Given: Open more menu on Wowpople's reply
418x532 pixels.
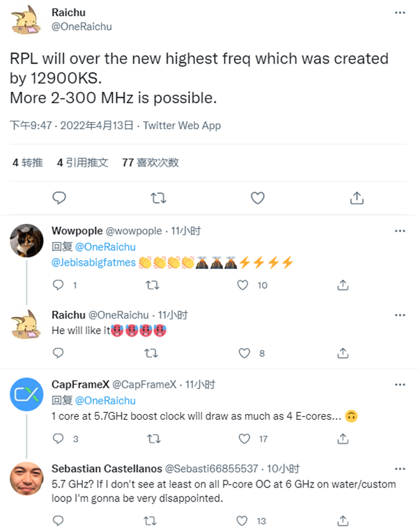Looking at the screenshot, I should tap(400, 231).
